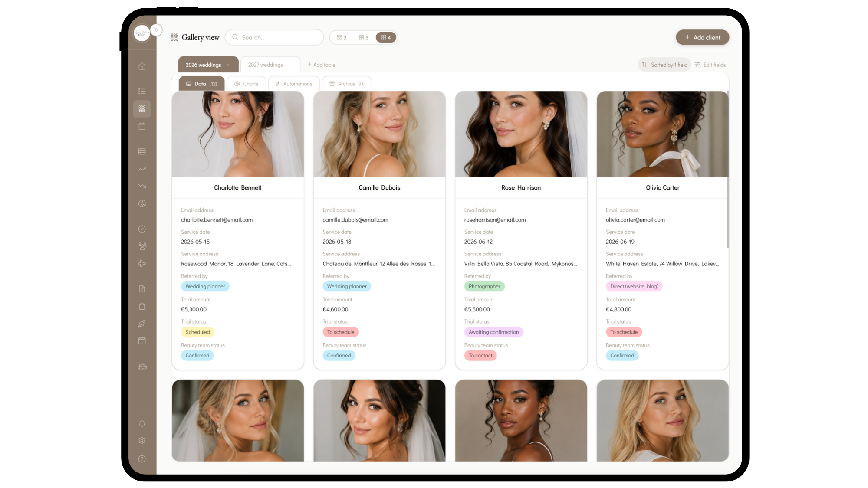The height and width of the screenshot is (488, 868).
Task: Click charlotte.bennett@email.com
Action: [x=217, y=220]
